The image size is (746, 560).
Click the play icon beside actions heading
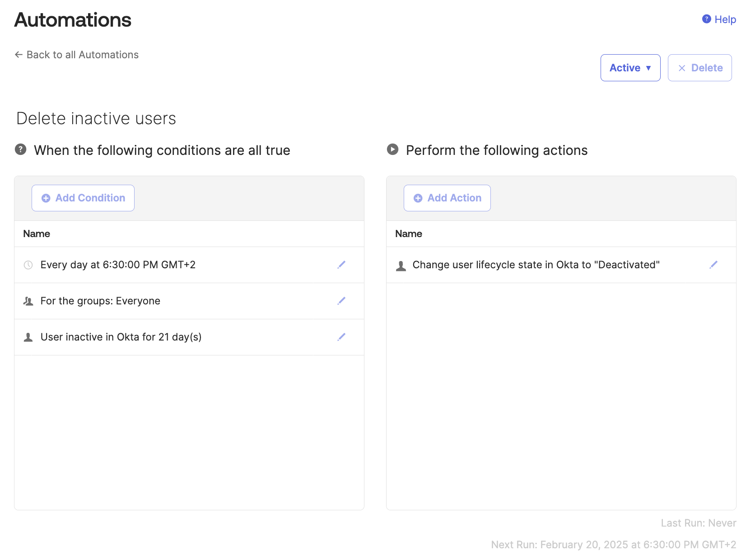(393, 149)
